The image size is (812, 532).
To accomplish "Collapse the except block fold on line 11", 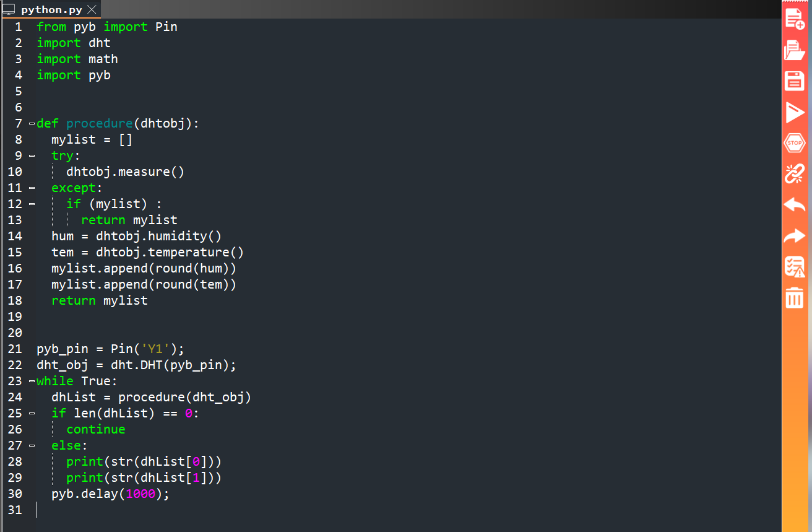I will tap(32, 188).
